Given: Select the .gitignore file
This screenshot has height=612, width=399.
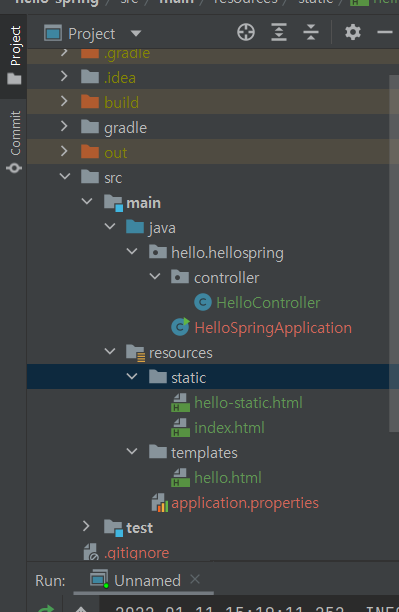Looking at the screenshot, I should click(137, 553).
